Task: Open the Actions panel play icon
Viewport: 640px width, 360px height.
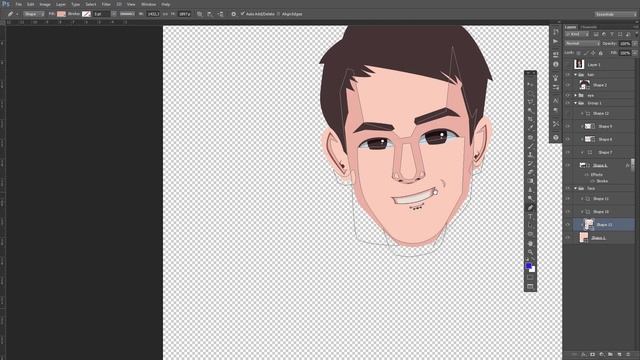Action: [x=556, y=42]
